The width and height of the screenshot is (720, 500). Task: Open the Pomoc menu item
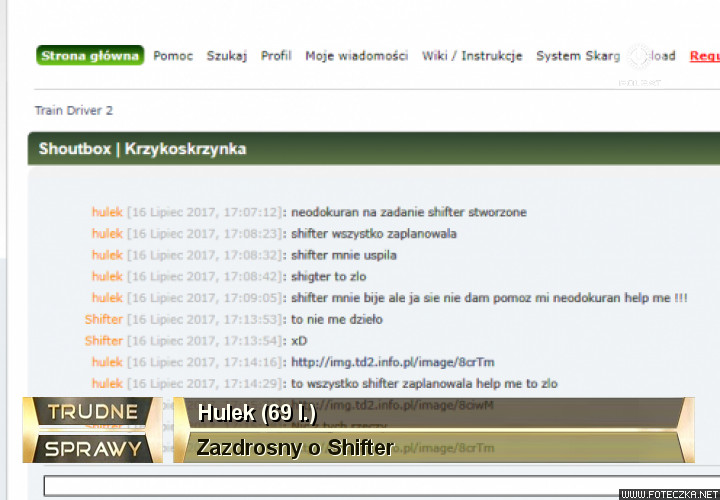coord(173,56)
